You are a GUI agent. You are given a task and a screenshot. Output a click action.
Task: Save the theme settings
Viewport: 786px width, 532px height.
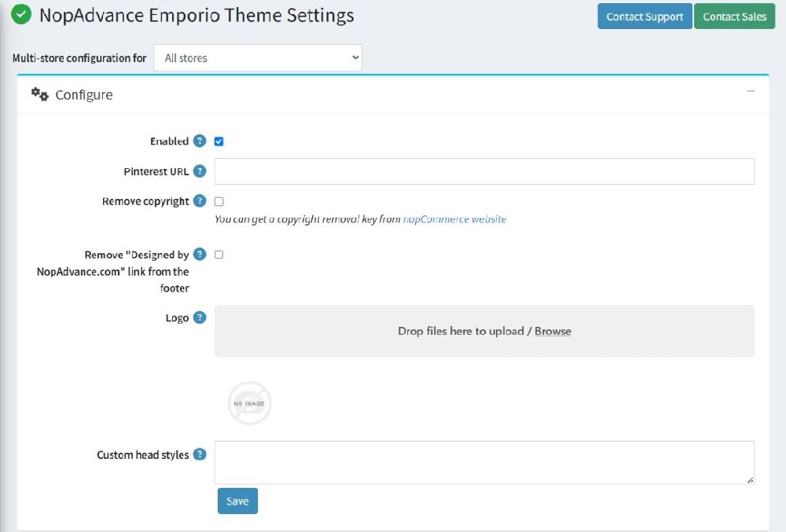pos(237,501)
